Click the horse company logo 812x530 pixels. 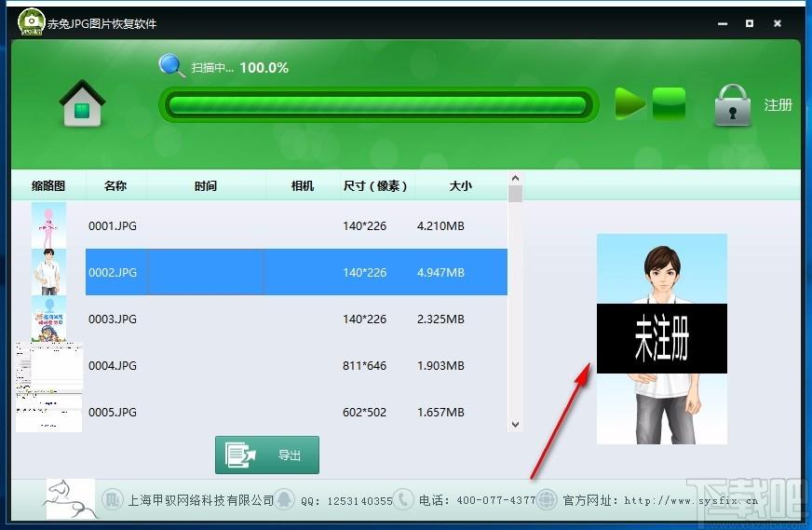coord(71,499)
